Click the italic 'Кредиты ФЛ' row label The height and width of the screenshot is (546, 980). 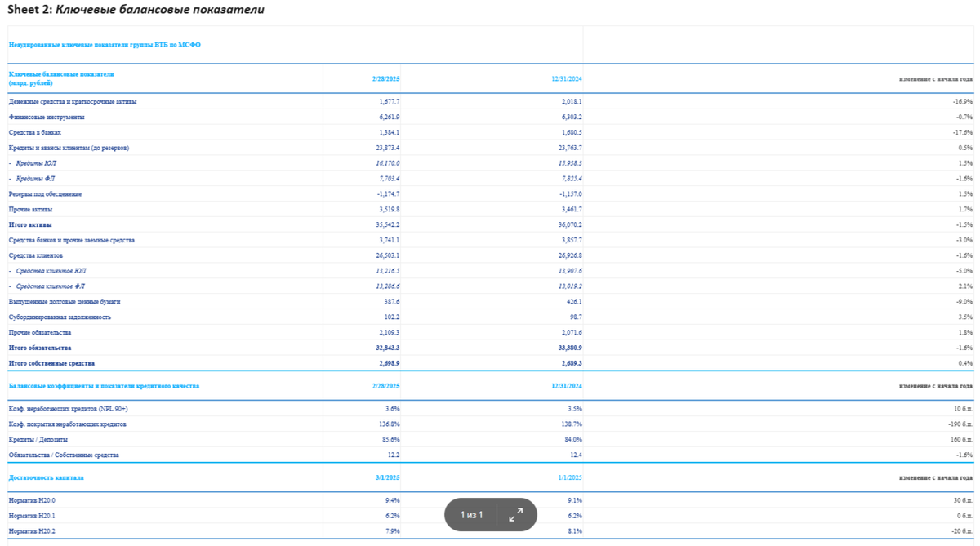(x=36, y=179)
